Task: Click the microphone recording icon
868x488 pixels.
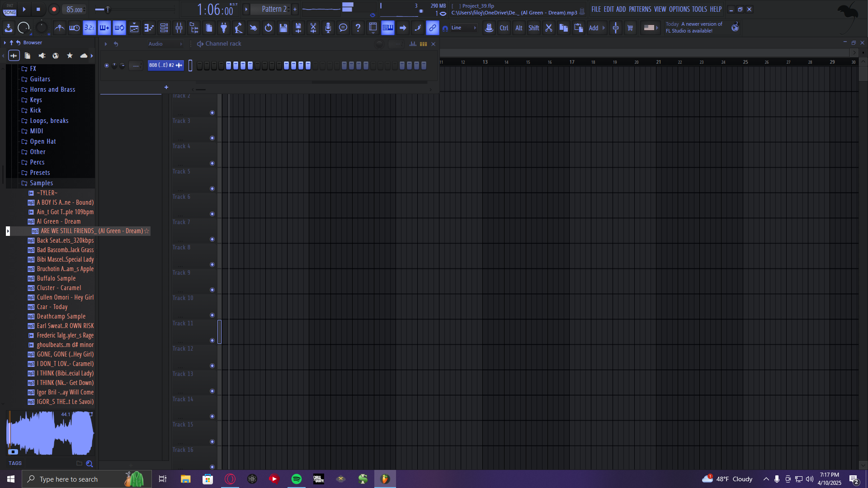Action: click(328, 28)
